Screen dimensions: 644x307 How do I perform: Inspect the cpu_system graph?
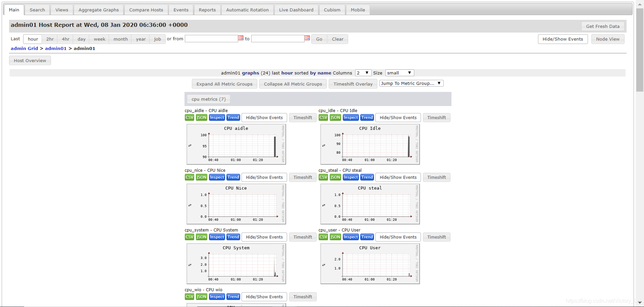[217, 237]
